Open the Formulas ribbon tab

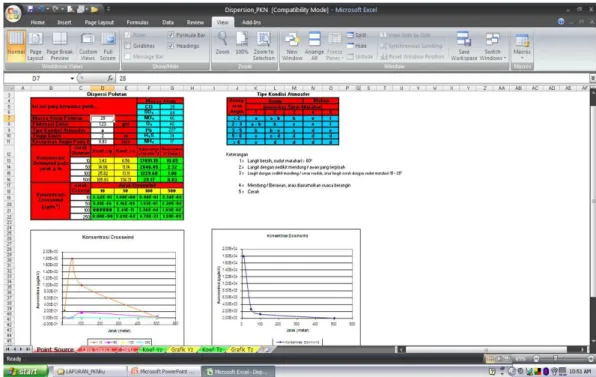[x=138, y=22]
